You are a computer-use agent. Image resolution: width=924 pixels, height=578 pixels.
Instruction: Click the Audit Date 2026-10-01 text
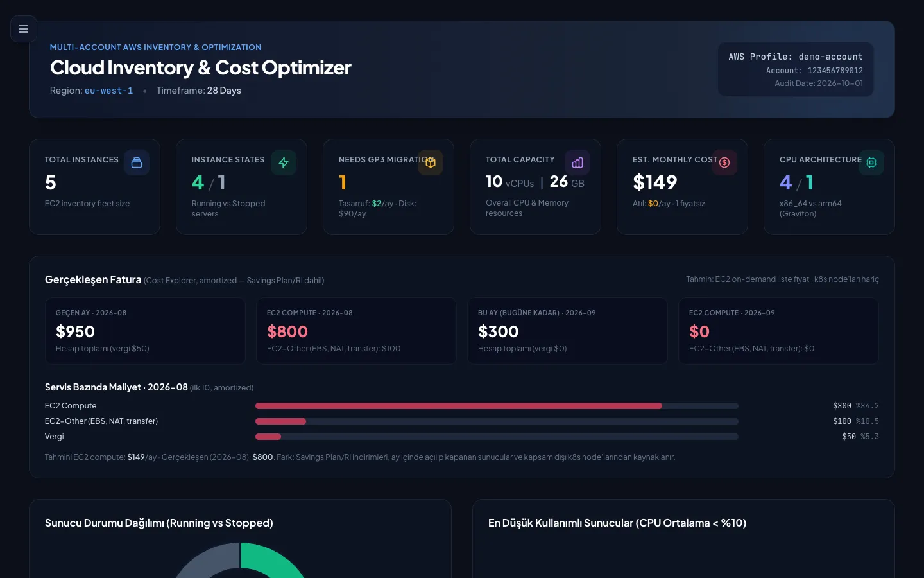[819, 83]
